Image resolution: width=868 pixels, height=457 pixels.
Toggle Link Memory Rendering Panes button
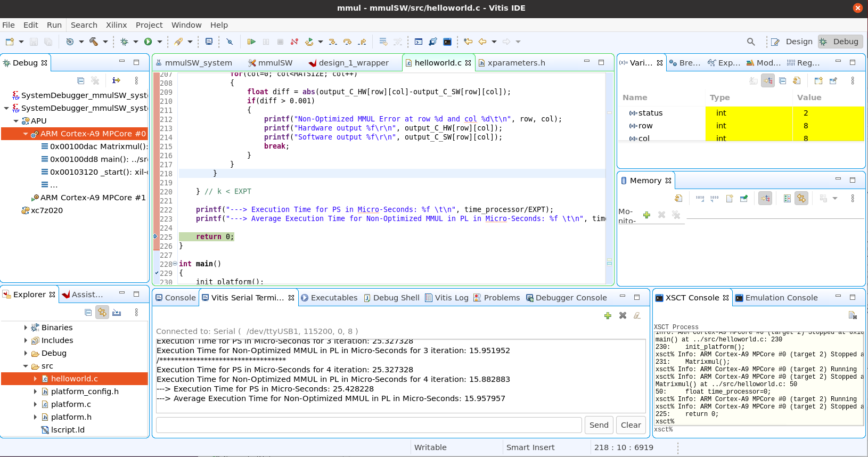[801, 198]
